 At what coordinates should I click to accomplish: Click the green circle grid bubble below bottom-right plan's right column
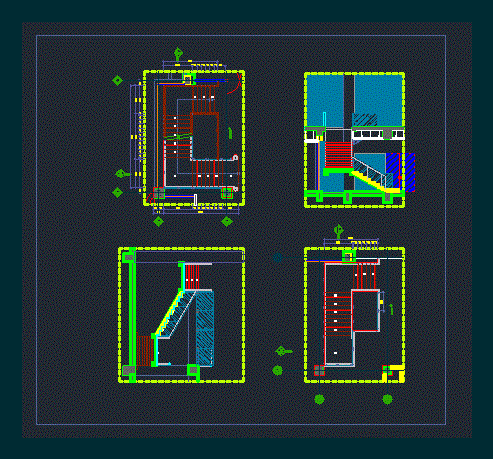[387, 399]
